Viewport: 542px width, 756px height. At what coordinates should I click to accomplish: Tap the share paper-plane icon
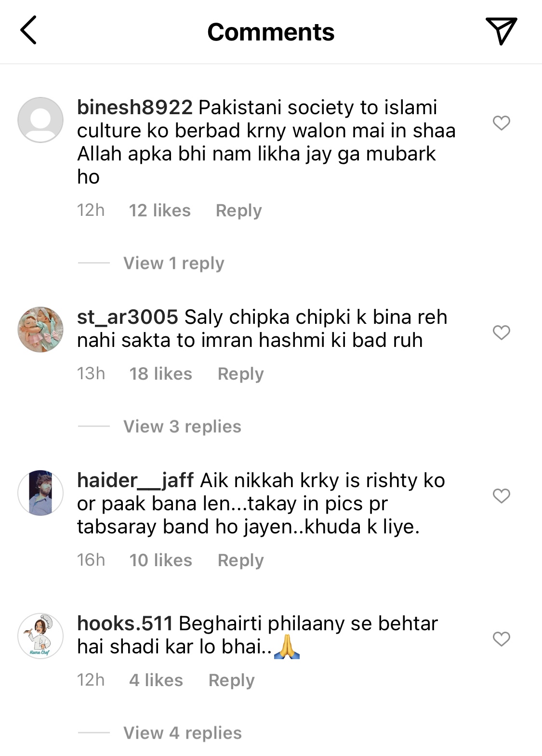coord(501,31)
